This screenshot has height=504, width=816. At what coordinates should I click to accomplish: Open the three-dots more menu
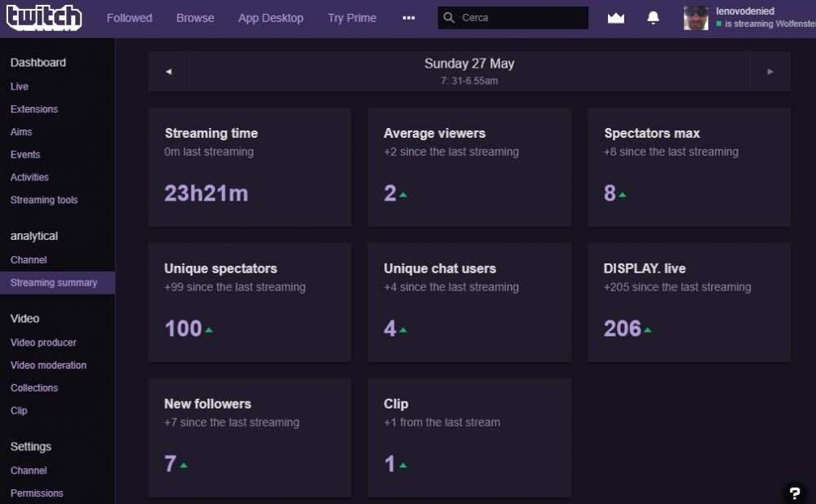[409, 18]
